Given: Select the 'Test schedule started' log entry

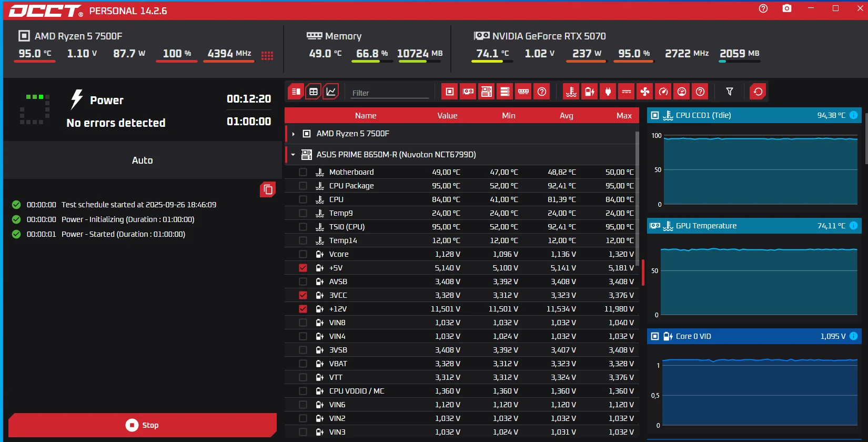Looking at the screenshot, I should coord(139,205).
